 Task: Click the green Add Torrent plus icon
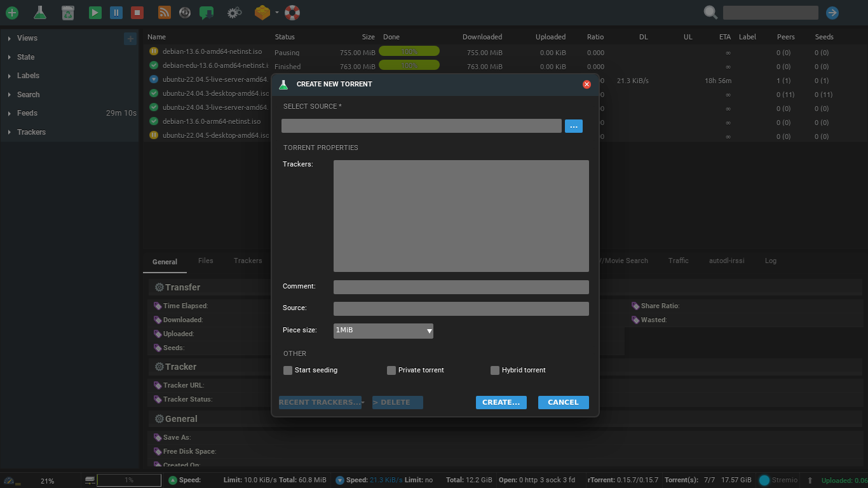click(x=11, y=12)
